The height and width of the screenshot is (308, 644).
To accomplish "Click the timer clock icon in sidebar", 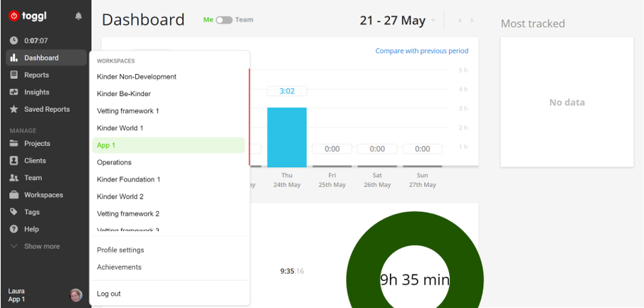I will coord(14,41).
